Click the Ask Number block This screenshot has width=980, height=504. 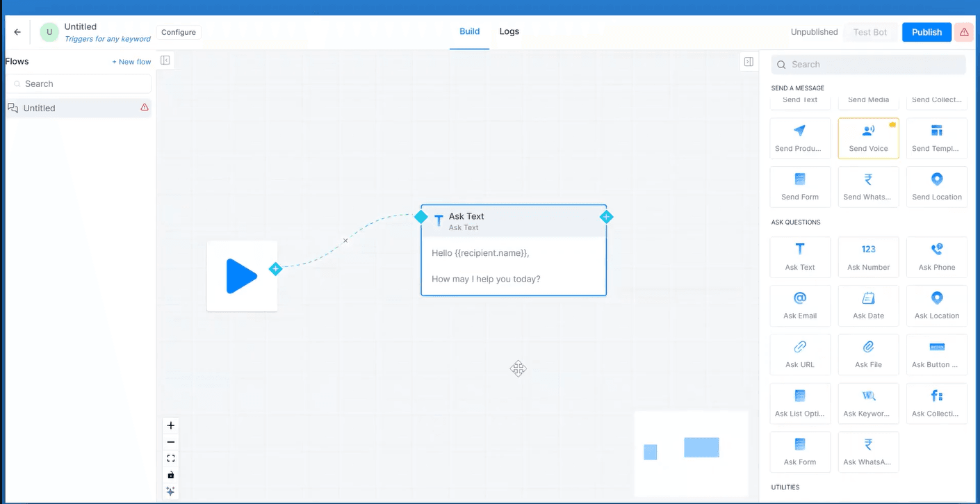[x=868, y=257]
